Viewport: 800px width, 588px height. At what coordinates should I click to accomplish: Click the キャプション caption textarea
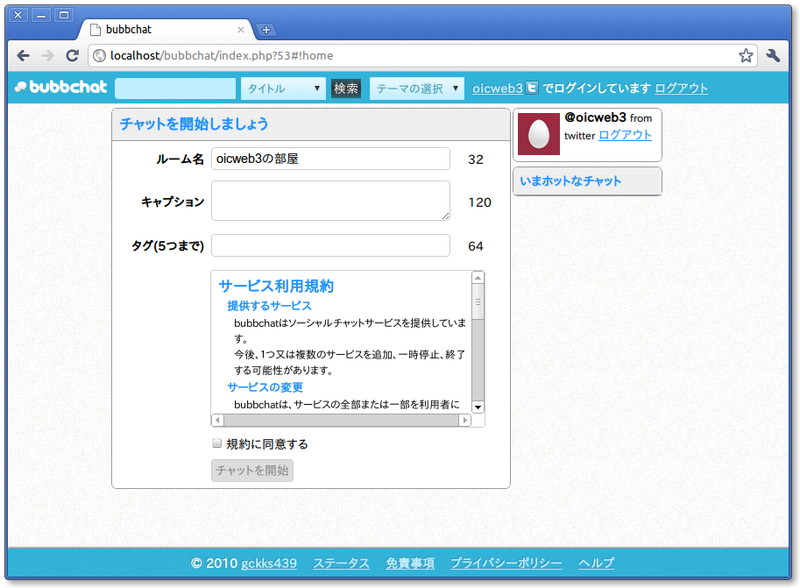[331, 201]
